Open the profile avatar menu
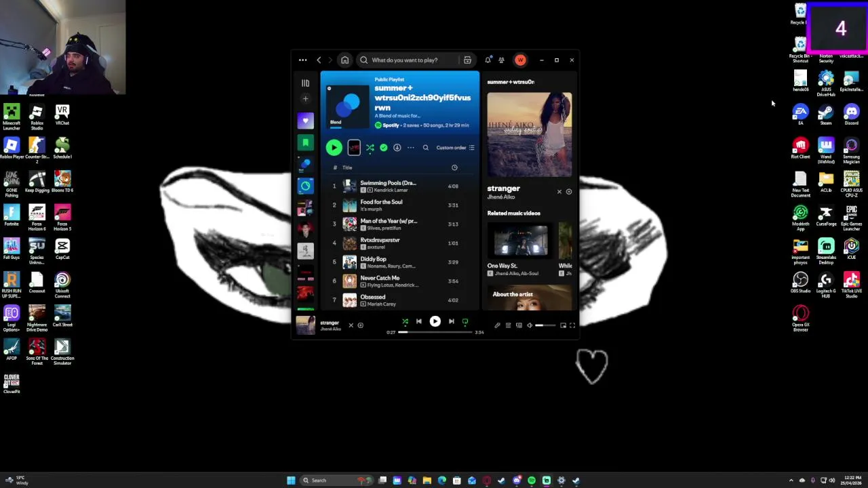The height and width of the screenshot is (488, 868). [x=520, y=60]
